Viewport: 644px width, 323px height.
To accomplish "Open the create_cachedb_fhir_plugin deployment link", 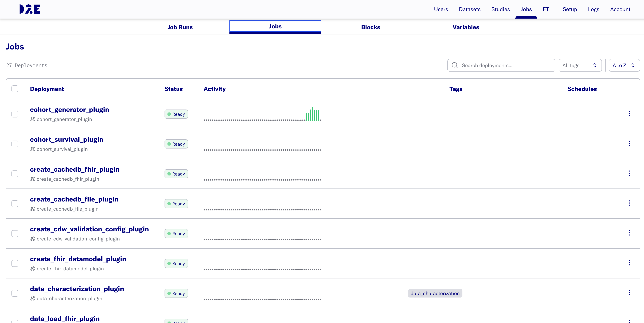I will click(75, 169).
